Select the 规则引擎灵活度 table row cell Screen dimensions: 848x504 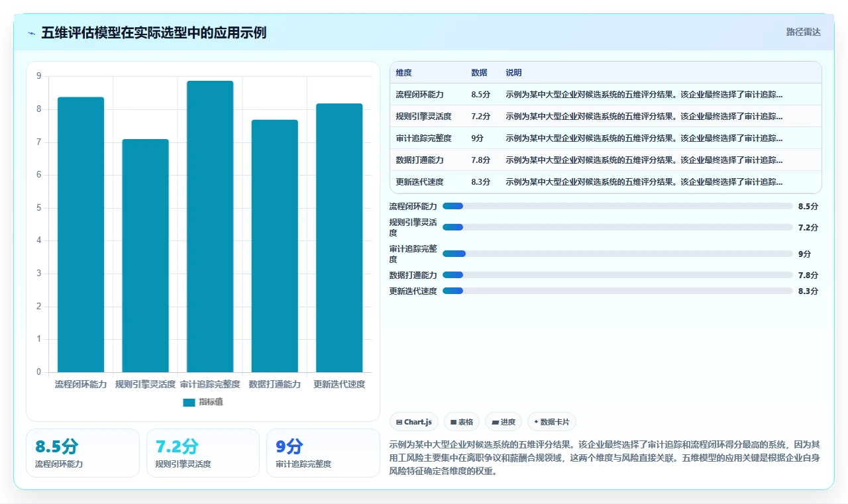(x=423, y=117)
